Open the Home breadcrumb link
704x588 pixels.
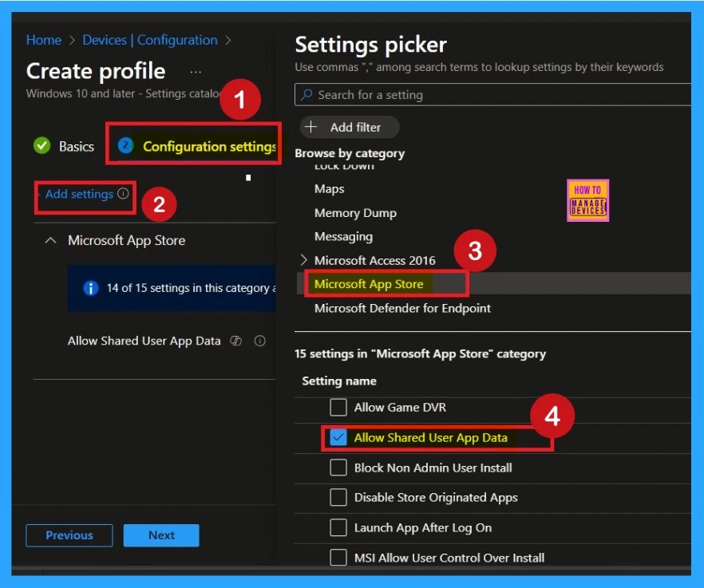pyautogui.click(x=44, y=40)
